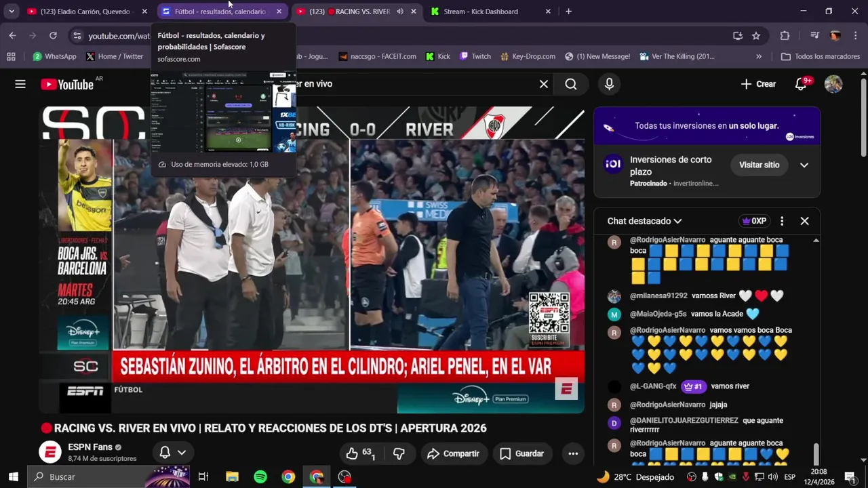This screenshot has width=868, height=488.
Task: Click the Compartir button
Action: [454, 453]
